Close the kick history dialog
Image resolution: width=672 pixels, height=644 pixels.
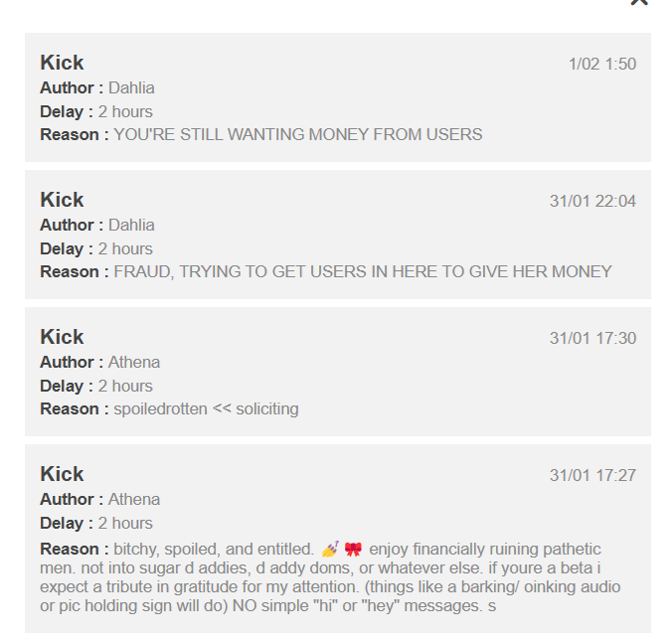pyautogui.click(x=639, y=2)
